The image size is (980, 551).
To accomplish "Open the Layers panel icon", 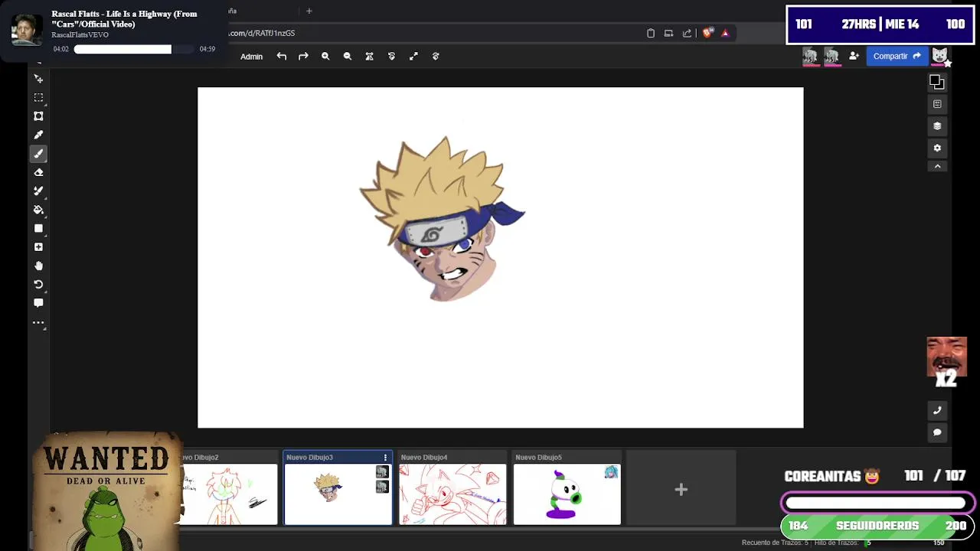I will click(x=937, y=126).
